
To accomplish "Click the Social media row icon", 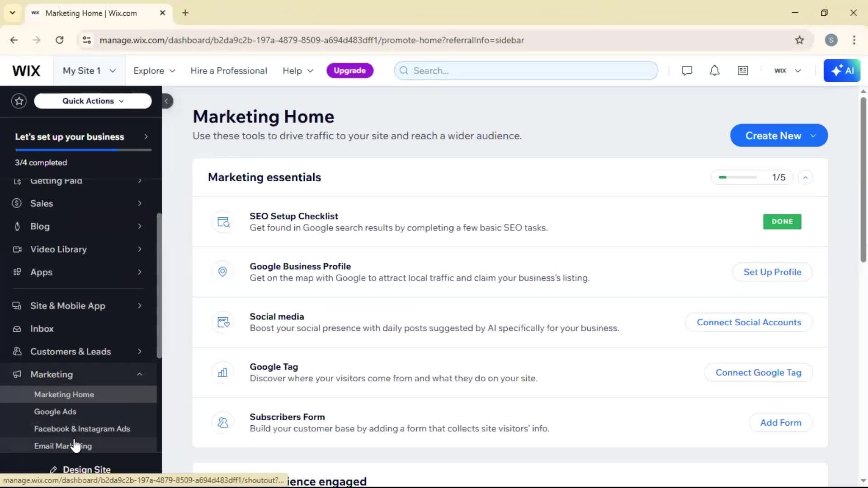I will coord(223,322).
